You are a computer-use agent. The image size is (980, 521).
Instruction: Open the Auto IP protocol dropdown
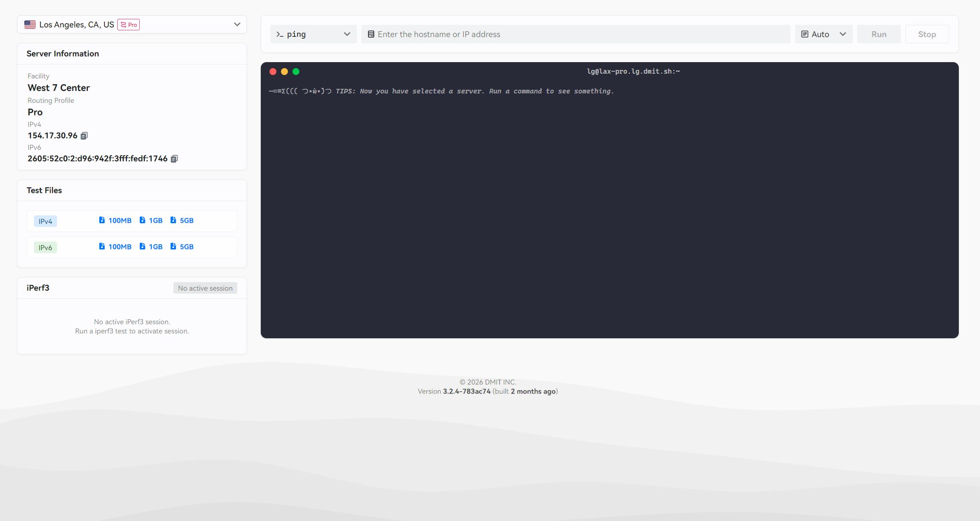click(823, 34)
